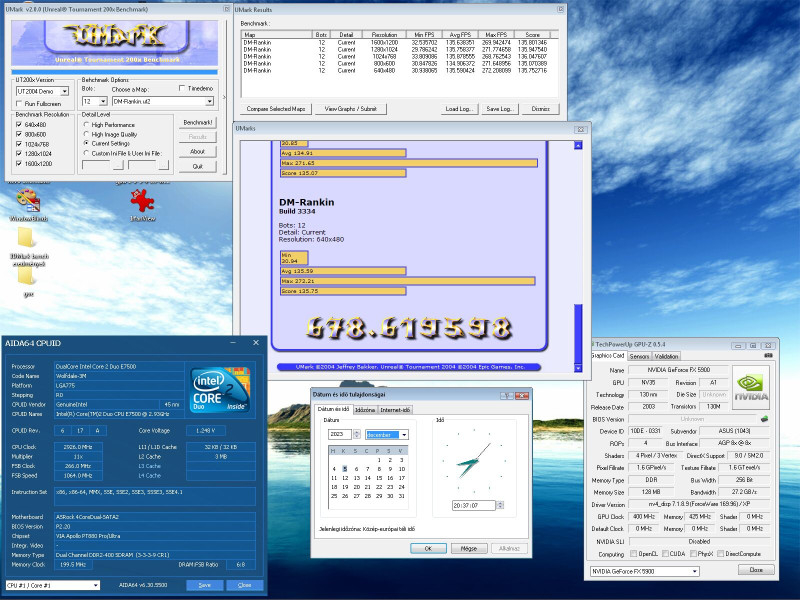Switch to the Sensors tab in GPU-Z

point(639,356)
